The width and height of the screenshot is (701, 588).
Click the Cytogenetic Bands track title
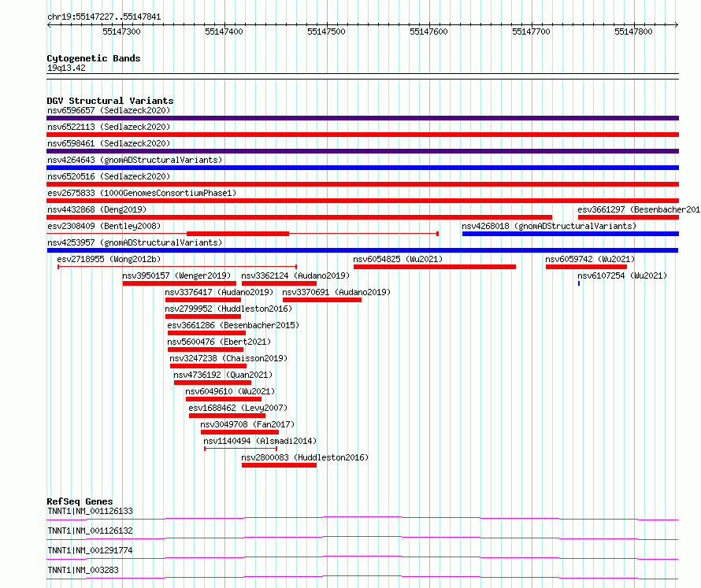click(x=94, y=58)
